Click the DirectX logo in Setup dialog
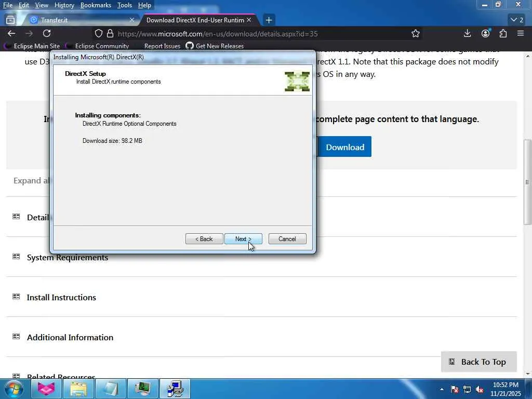This screenshot has height=399, width=532. tap(297, 82)
